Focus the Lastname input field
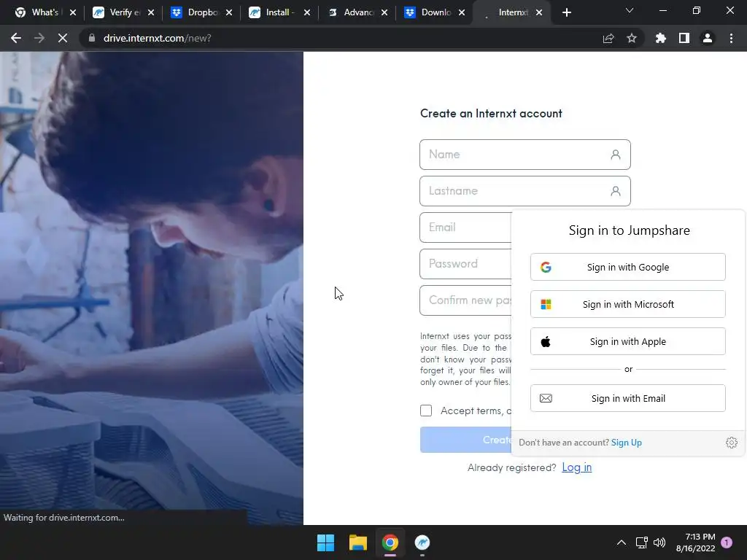The image size is (747, 560). (x=525, y=191)
